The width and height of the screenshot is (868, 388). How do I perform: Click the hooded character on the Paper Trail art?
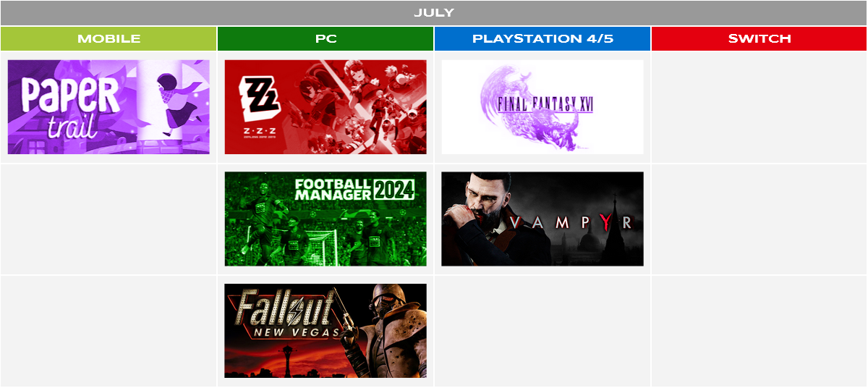click(x=176, y=97)
